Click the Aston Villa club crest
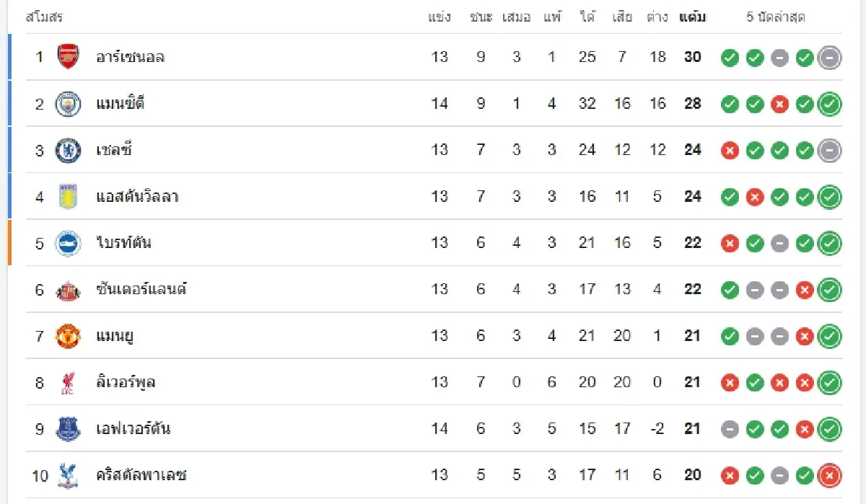The image size is (866, 504). pyautogui.click(x=68, y=197)
